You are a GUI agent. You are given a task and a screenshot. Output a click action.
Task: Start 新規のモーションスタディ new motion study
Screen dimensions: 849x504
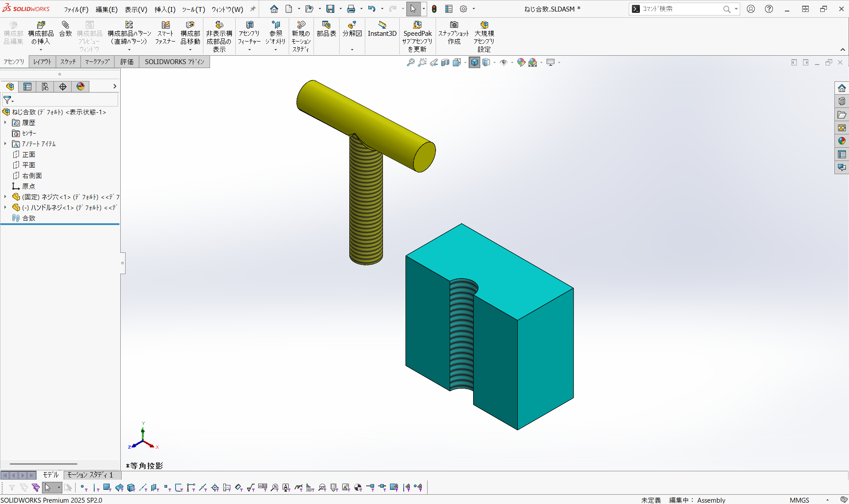click(x=301, y=37)
